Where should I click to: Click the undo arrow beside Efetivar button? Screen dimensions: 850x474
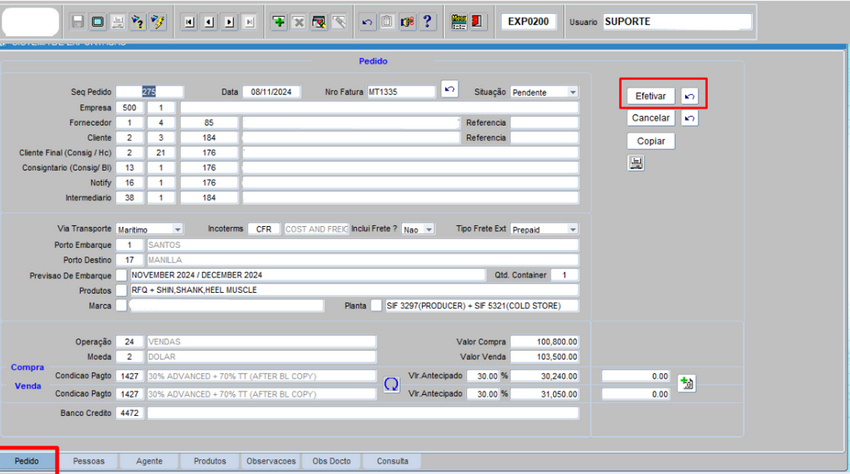[690, 96]
